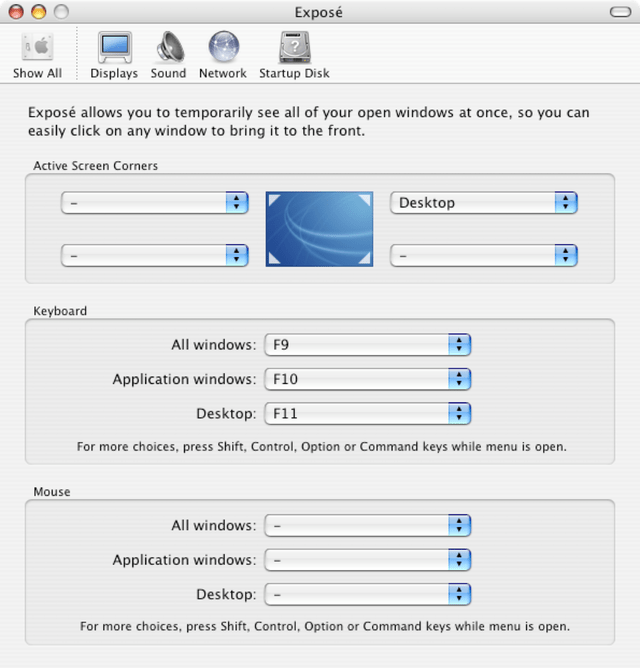Open the top-left screen corner dropdown

(x=155, y=202)
